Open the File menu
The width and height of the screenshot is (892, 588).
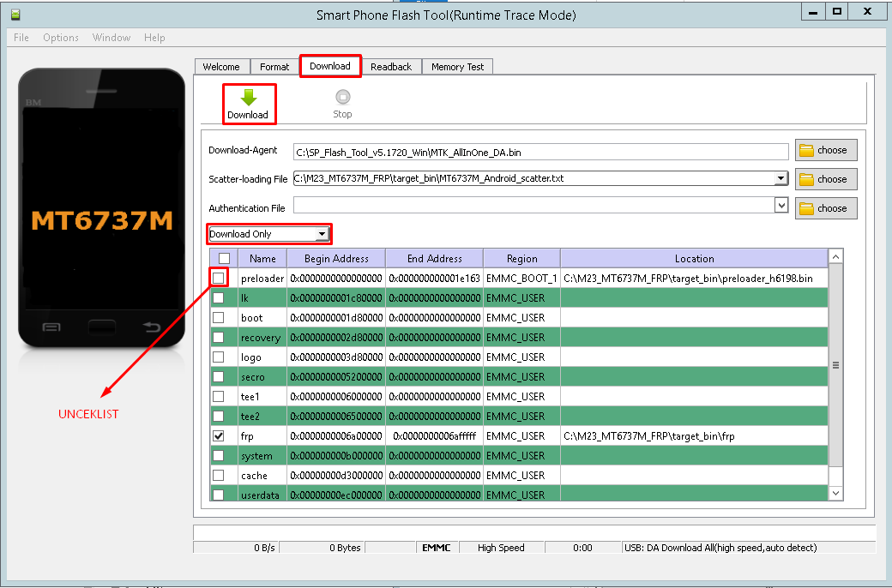tap(21, 38)
